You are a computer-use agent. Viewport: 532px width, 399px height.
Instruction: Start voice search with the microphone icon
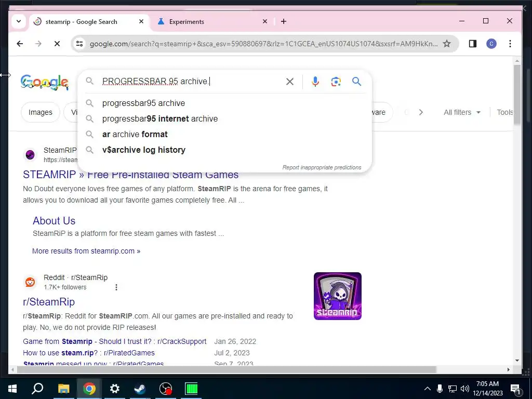(x=315, y=82)
